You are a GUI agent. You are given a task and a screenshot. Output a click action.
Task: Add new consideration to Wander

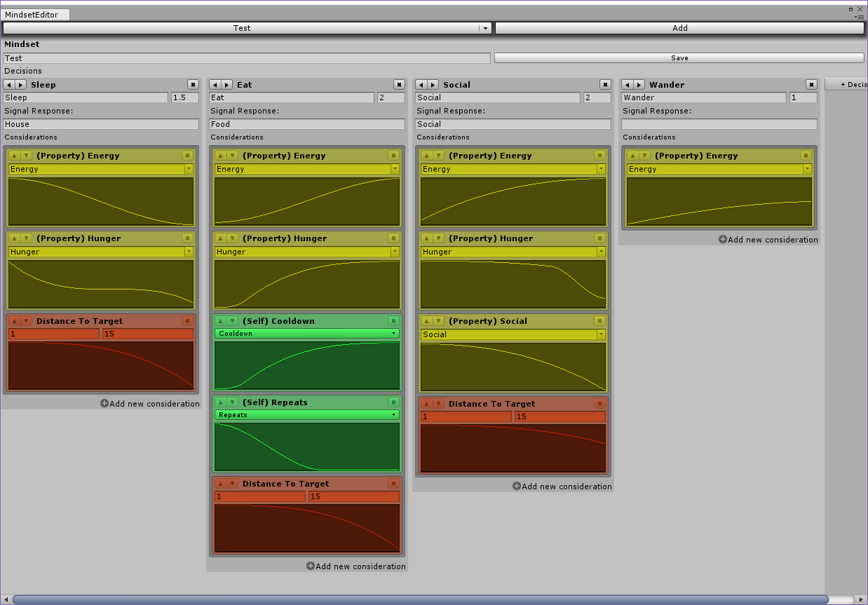click(x=768, y=240)
